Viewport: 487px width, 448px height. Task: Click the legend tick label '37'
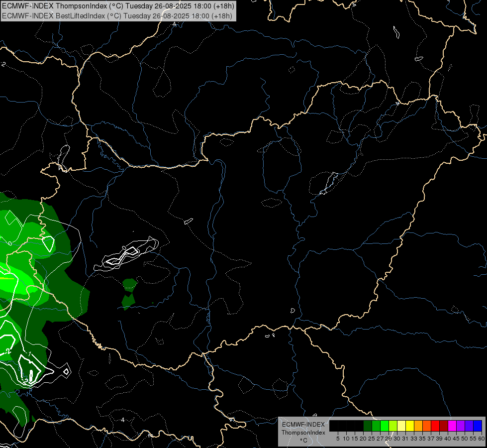431,439
